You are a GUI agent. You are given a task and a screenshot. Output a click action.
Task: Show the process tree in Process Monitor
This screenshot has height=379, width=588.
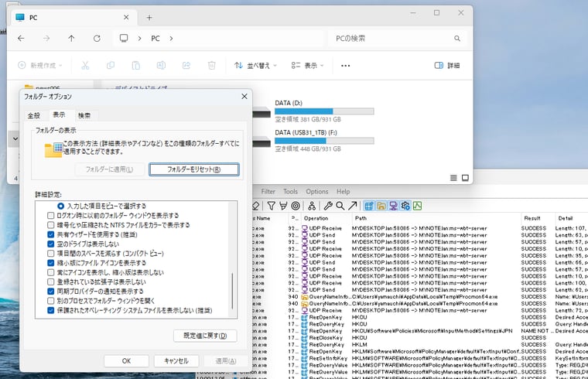(x=312, y=206)
